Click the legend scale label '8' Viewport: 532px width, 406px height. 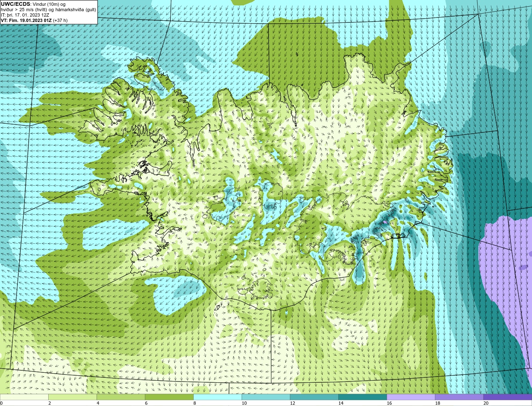[x=195, y=403]
